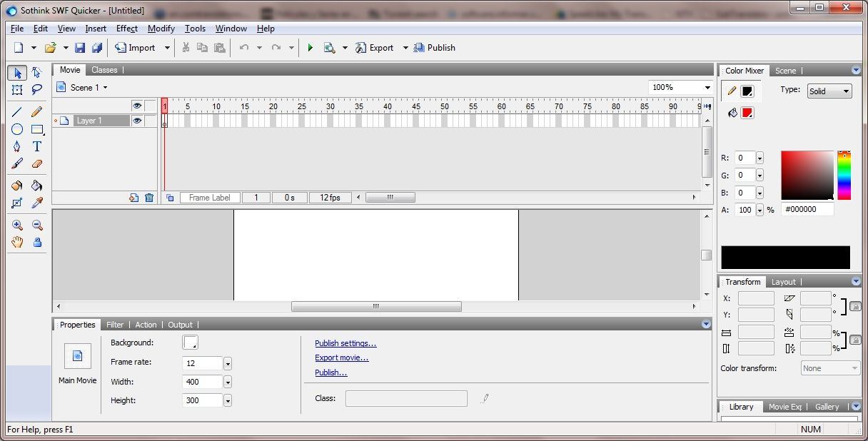Select the Text tool
Image resolution: width=868 pixels, height=441 pixels.
pos(37,146)
